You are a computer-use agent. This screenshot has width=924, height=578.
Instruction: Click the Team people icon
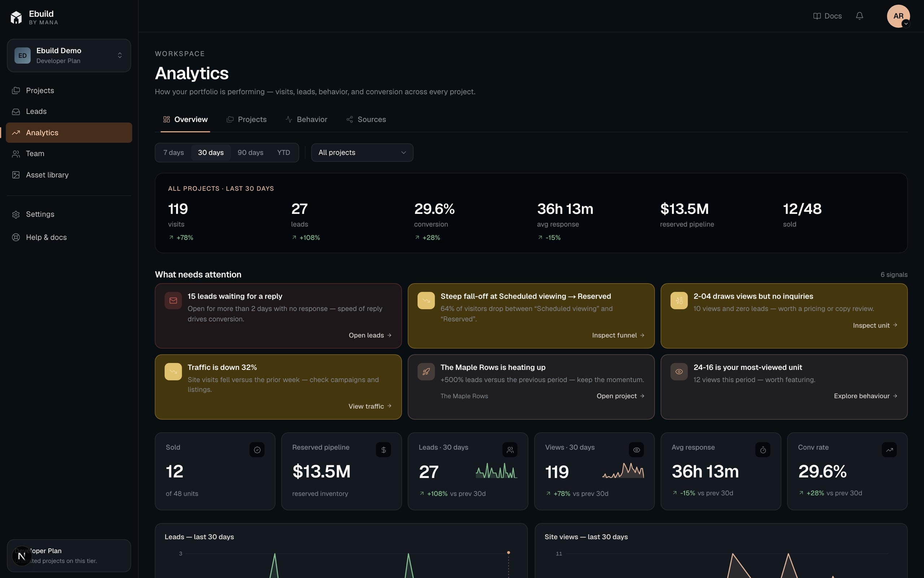click(x=16, y=154)
